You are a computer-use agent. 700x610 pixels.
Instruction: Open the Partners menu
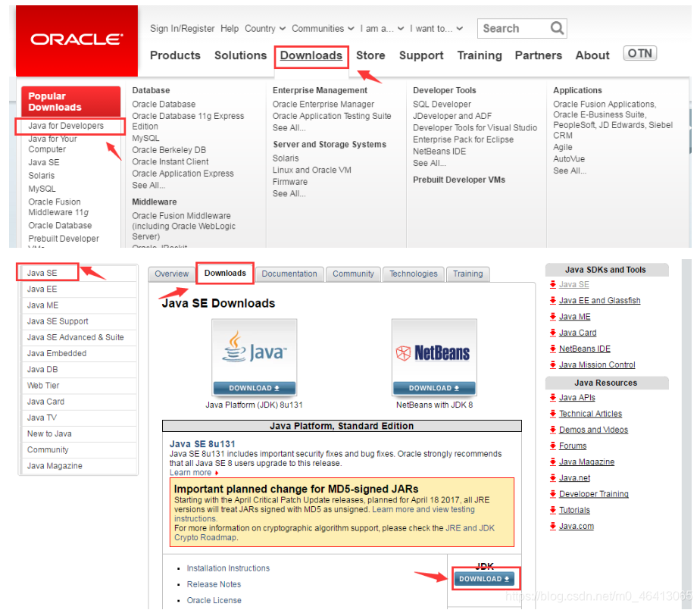pos(539,55)
